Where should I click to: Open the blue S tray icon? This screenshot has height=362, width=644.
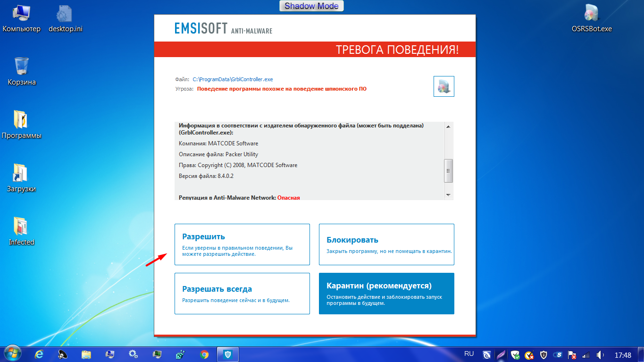click(x=558, y=354)
